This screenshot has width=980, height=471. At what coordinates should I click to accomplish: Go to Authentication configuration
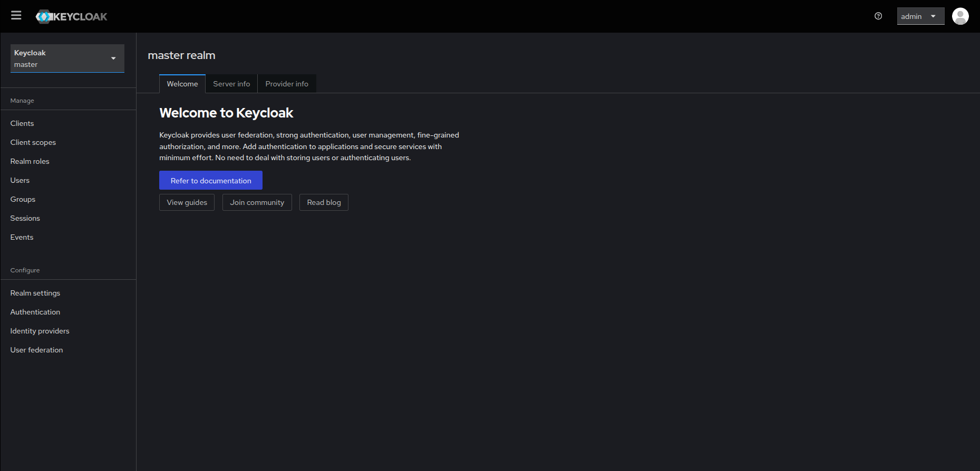click(68, 312)
